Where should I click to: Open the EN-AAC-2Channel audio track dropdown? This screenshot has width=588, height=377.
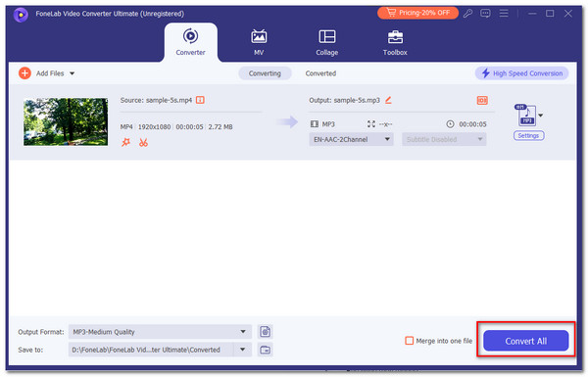pyautogui.click(x=351, y=139)
